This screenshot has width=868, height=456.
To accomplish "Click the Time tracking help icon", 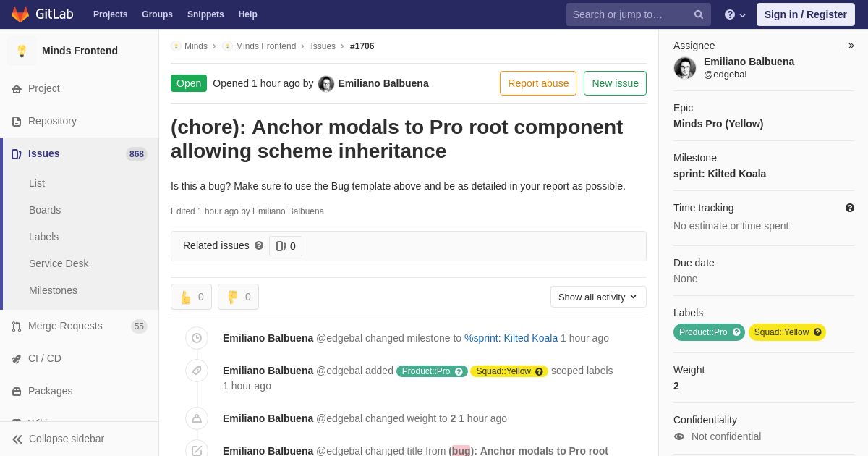I will coord(850,208).
